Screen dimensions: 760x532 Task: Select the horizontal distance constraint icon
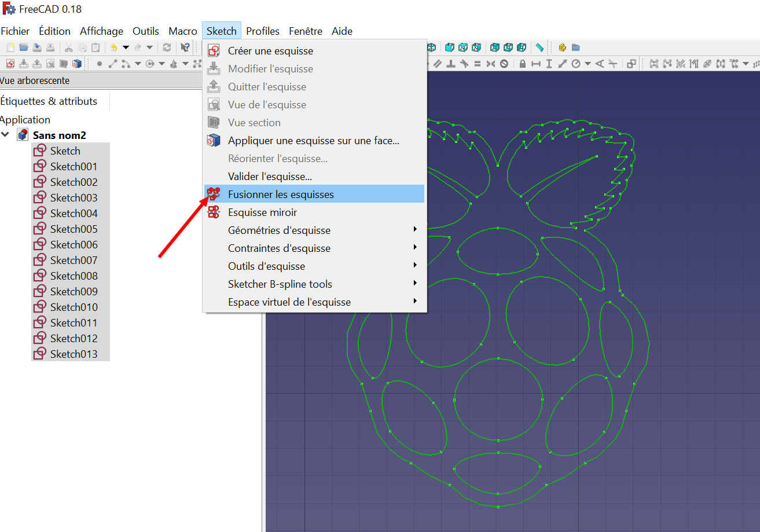pos(536,64)
